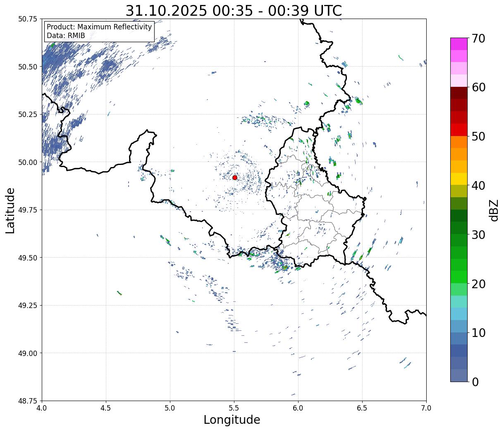The image size is (504, 430).
Task: Click the colorbar tick label 30
Action: (x=478, y=234)
